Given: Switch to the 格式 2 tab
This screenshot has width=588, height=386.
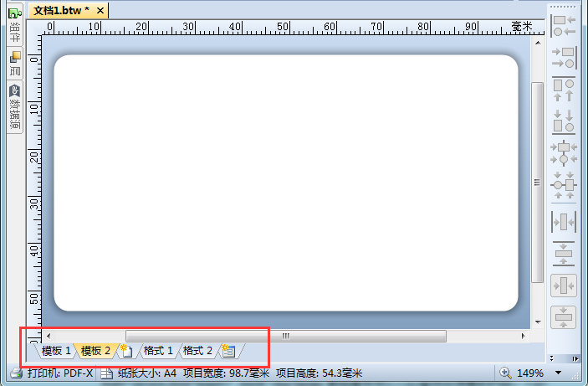Looking at the screenshot, I should tap(197, 351).
